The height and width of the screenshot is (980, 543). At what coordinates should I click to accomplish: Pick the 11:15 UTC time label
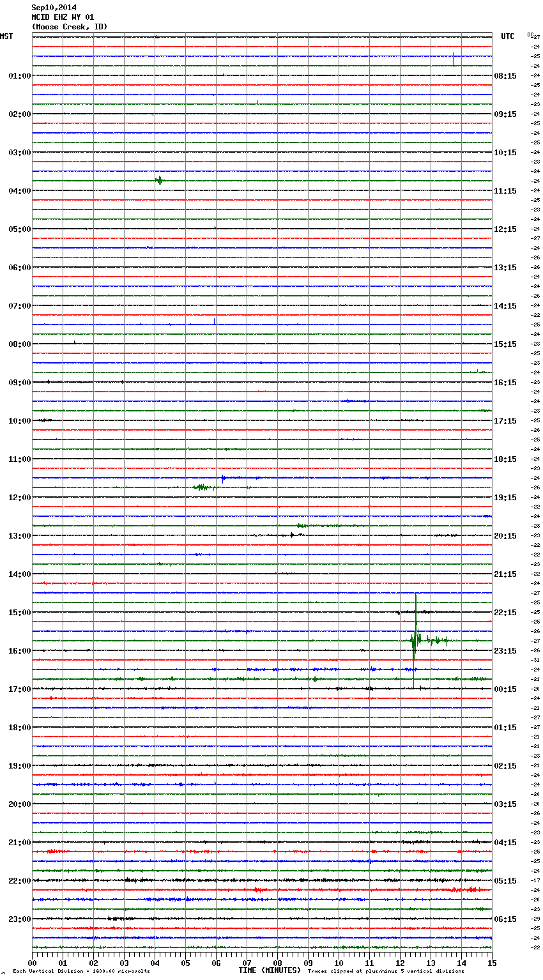(505, 191)
